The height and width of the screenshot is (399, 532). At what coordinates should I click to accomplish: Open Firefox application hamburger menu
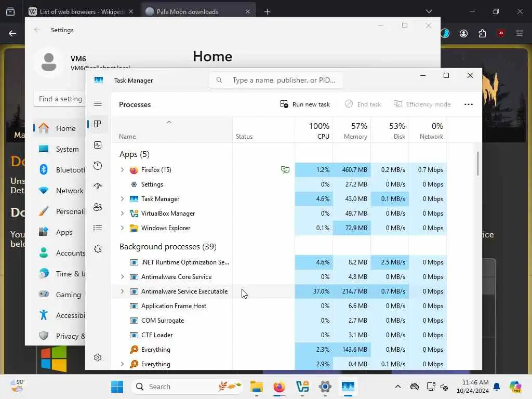tap(520, 33)
